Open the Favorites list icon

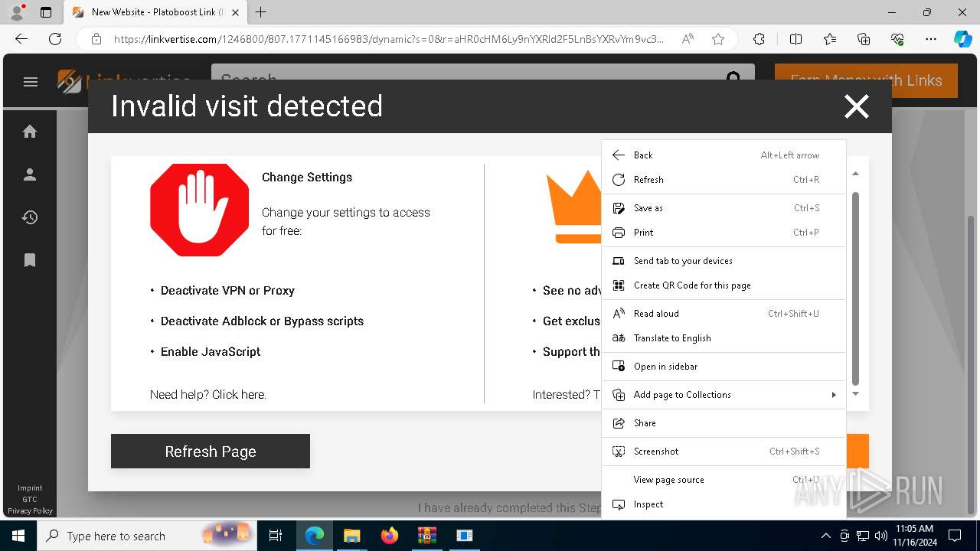tap(830, 39)
